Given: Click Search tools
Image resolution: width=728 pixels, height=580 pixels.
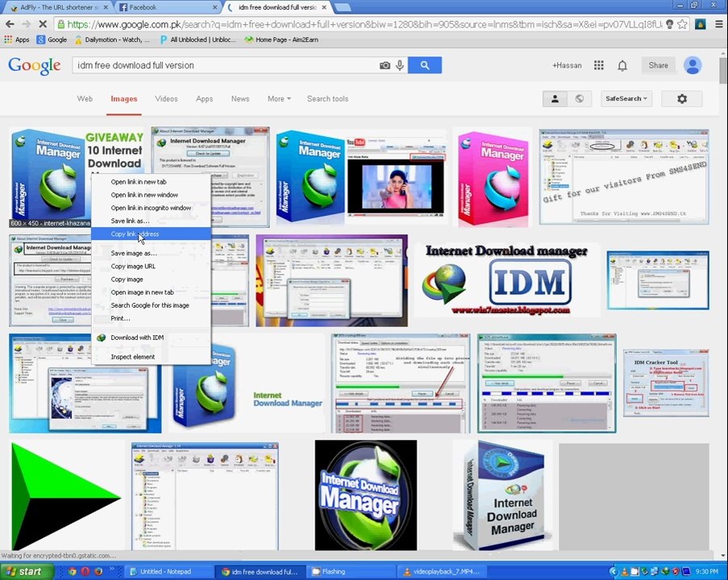Looking at the screenshot, I should click(327, 99).
